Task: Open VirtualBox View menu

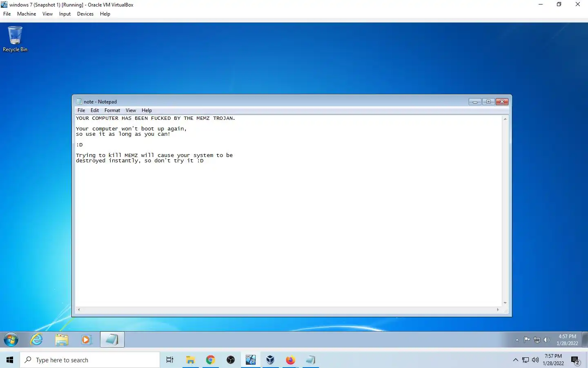Action: (47, 14)
